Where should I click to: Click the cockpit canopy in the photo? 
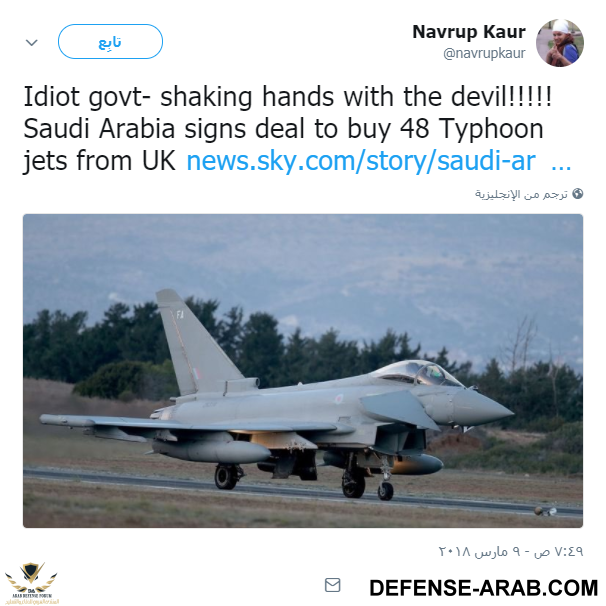point(417,373)
